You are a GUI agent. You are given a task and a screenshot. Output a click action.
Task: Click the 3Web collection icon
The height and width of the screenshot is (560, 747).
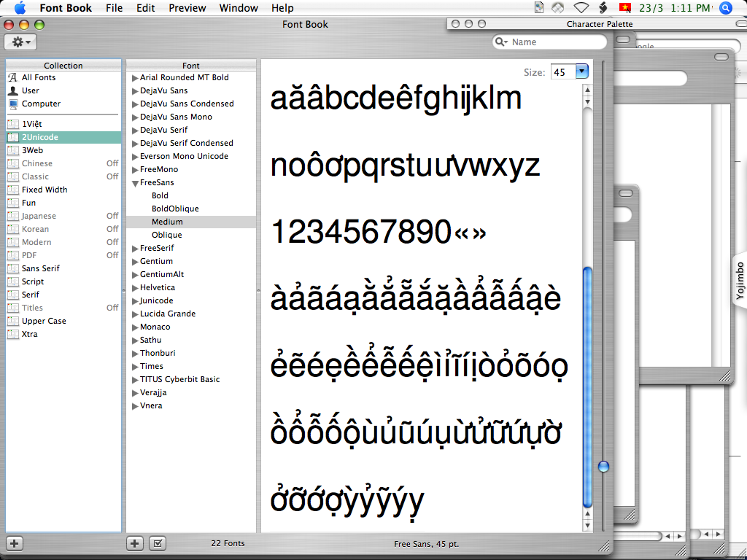coord(13,150)
